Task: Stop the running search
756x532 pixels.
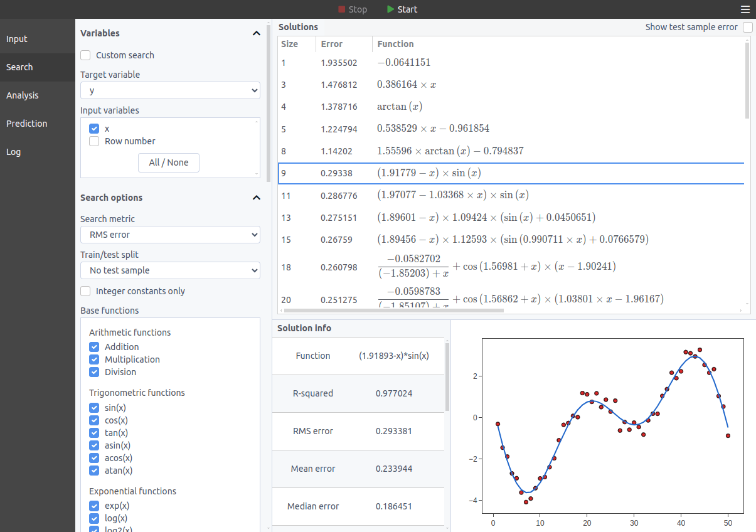Action: pos(352,9)
